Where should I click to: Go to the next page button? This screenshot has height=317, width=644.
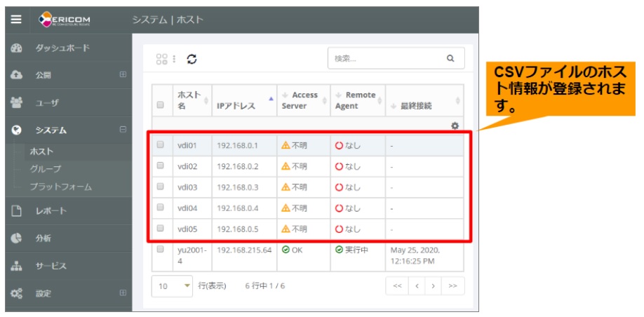click(x=434, y=286)
